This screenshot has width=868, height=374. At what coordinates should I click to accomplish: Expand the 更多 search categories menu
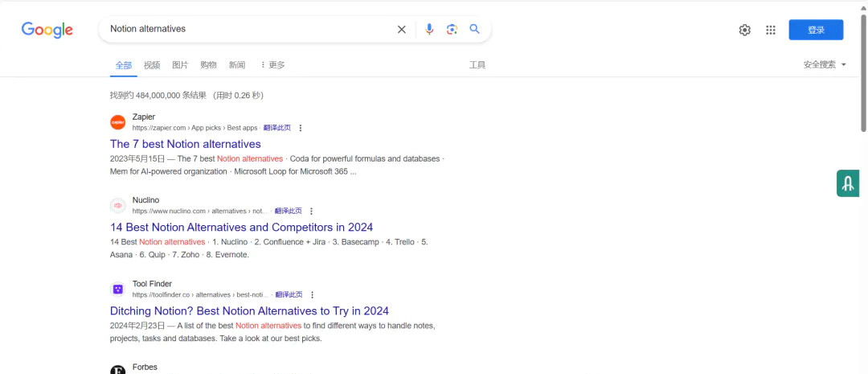(272, 65)
